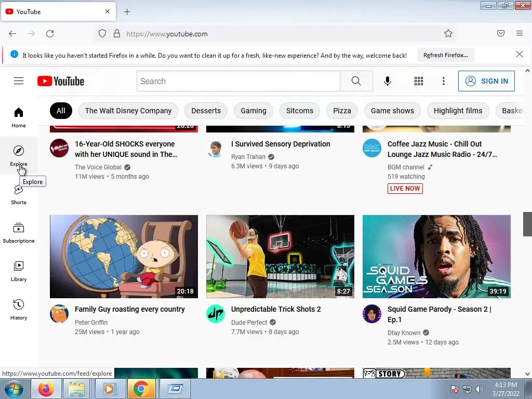Open Squid Game Parody Season 2 title

click(440, 314)
